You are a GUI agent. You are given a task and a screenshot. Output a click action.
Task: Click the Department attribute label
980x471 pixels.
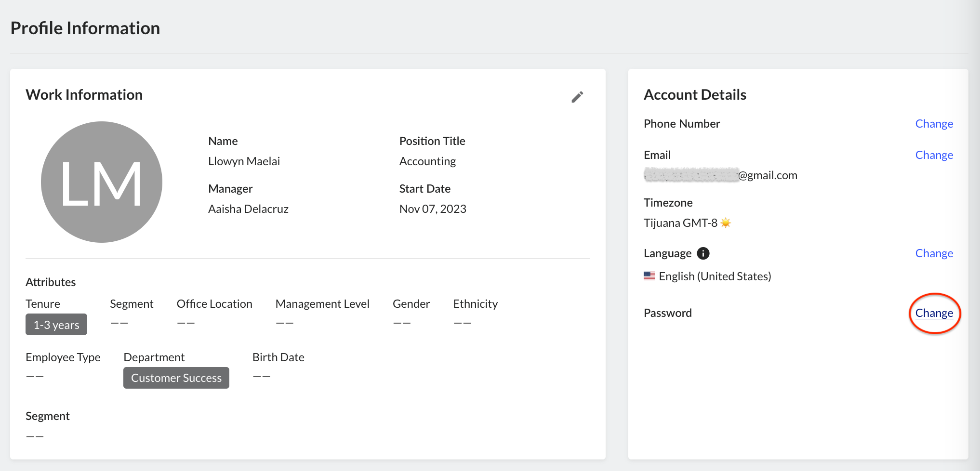pos(154,357)
